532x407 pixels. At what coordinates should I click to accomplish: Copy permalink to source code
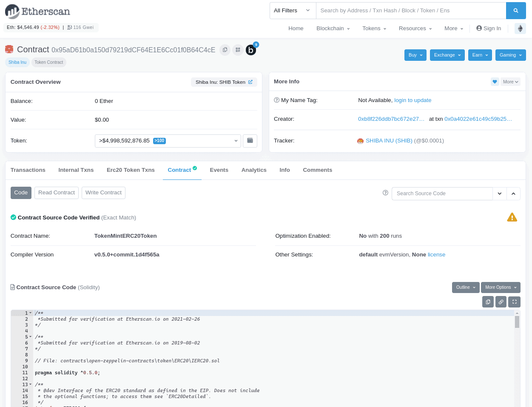(501, 302)
